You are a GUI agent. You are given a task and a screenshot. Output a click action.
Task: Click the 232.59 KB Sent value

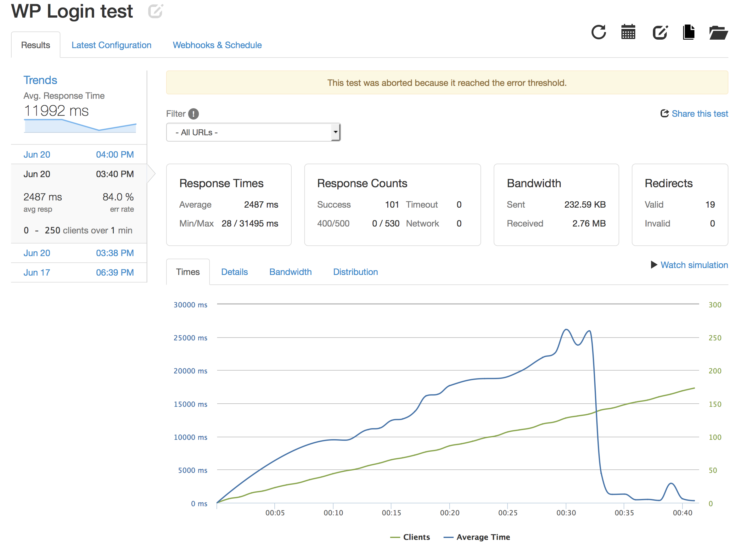[x=585, y=204]
